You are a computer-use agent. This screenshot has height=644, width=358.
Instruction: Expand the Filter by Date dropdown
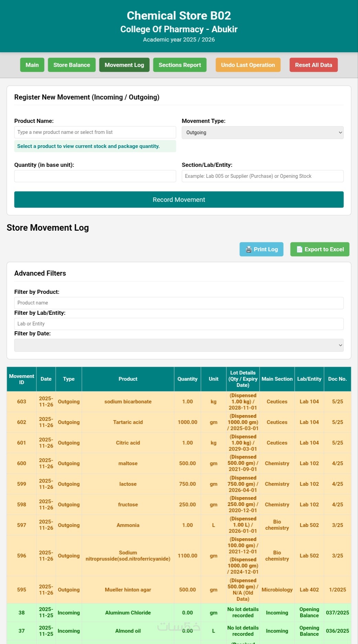[x=179, y=345]
